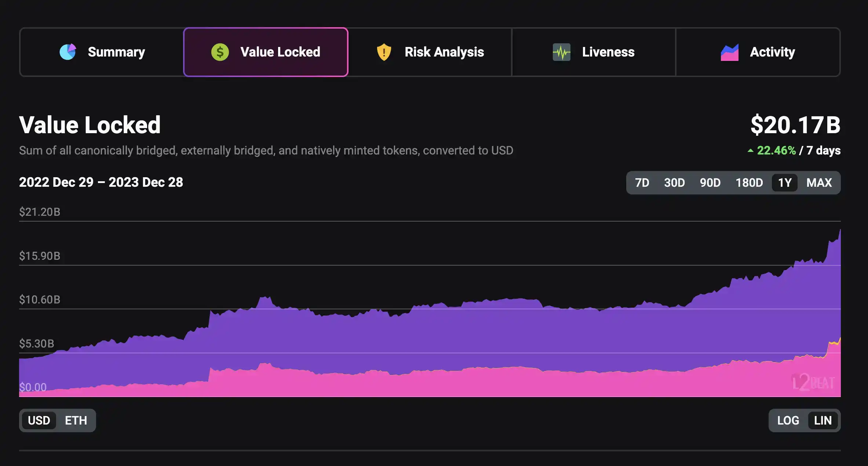This screenshot has width=868, height=466.
Task: Show the 180D time range
Action: [749, 183]
